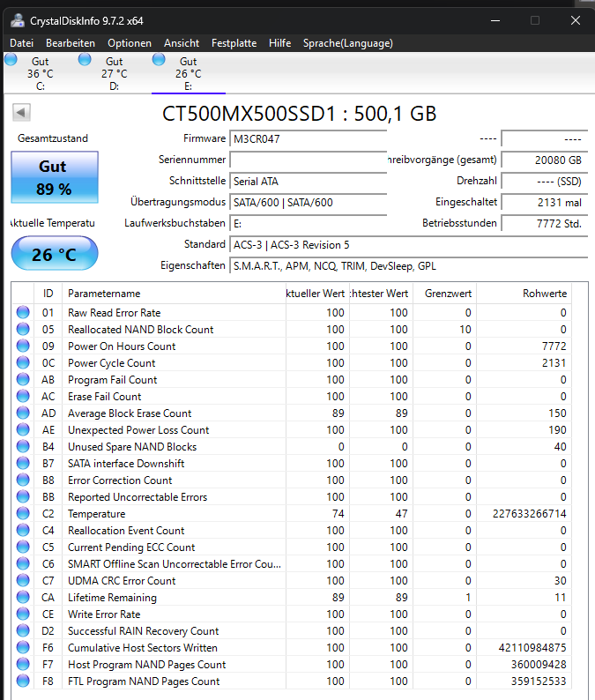Open the Datei menu
This screenshot has width=595, height=700.
(21, 43)
